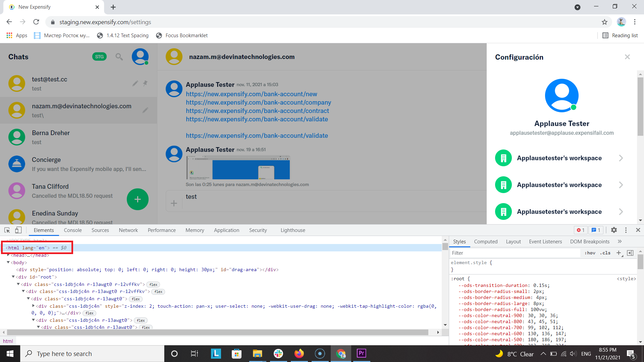Open Windows Start menu
The width and height of the screenshot is (644, 362).
tap(10, 354)
